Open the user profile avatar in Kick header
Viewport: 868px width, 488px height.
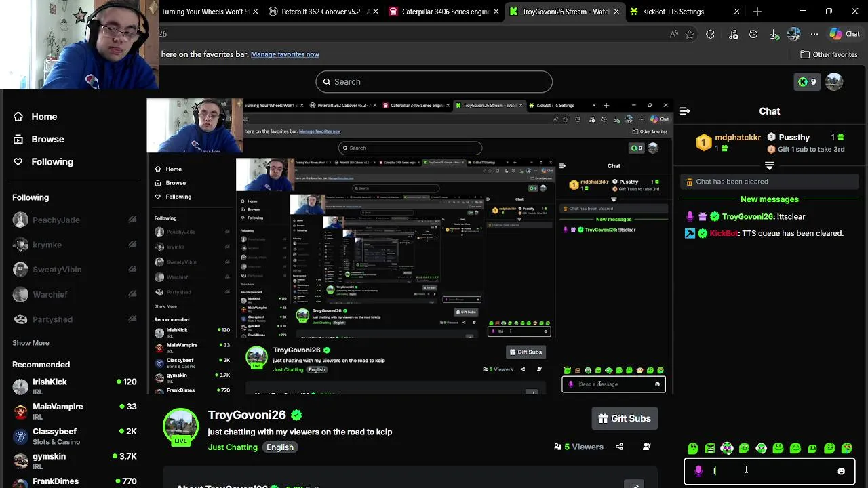[834, 82]
